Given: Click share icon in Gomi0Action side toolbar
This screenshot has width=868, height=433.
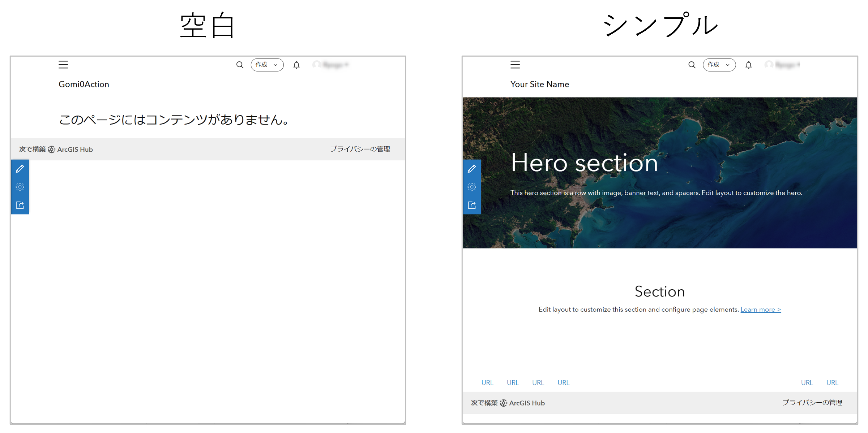Looking at the screenshot, I should 20,205.
